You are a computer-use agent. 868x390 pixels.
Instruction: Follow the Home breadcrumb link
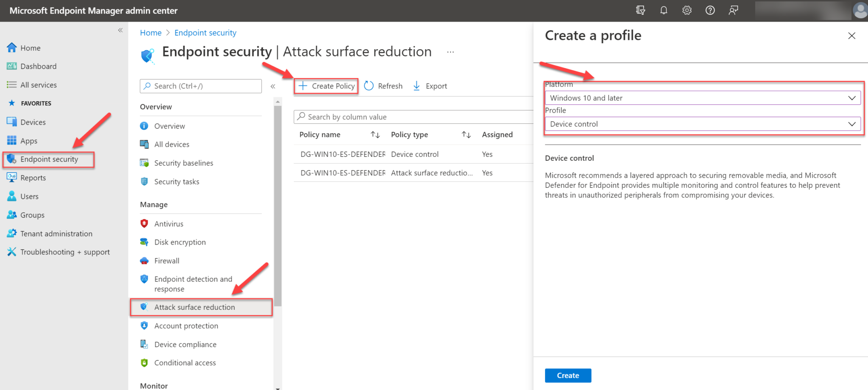[x=150, y=33]
